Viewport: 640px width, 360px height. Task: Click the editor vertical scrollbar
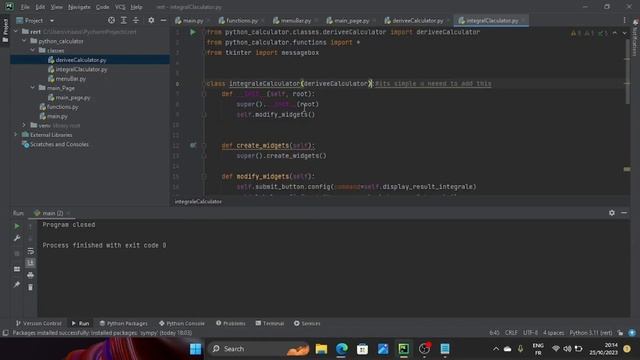click(627, 71)
